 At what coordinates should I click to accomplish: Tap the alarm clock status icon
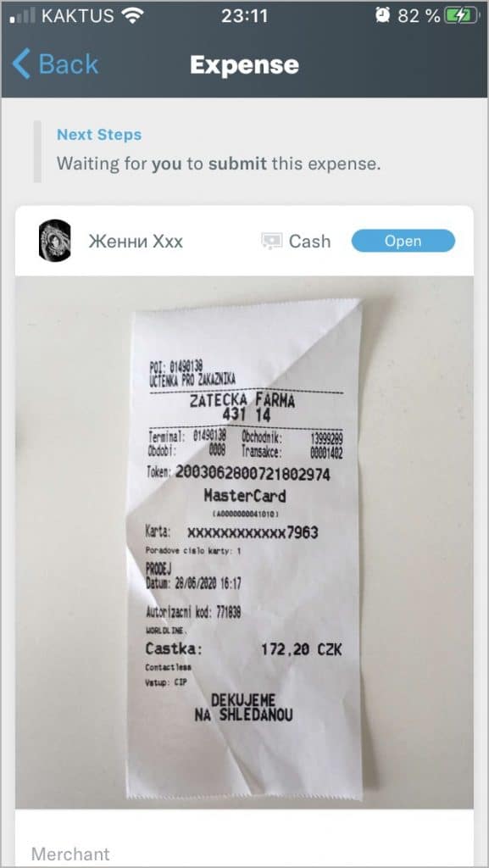(382, 15)
